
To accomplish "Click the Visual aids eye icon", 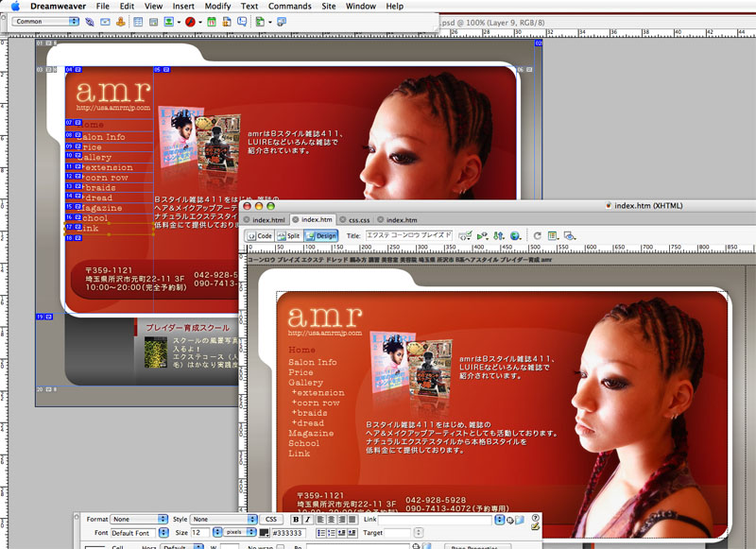I will (570, 235).
